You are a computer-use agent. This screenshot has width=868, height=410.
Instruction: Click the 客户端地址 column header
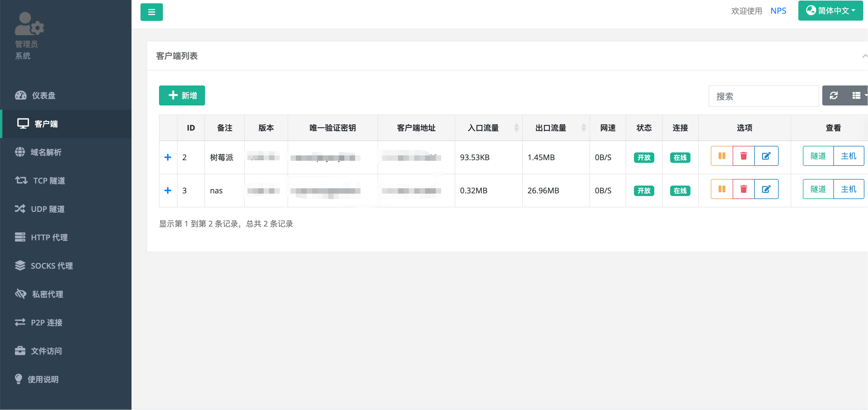coord(416,128)
